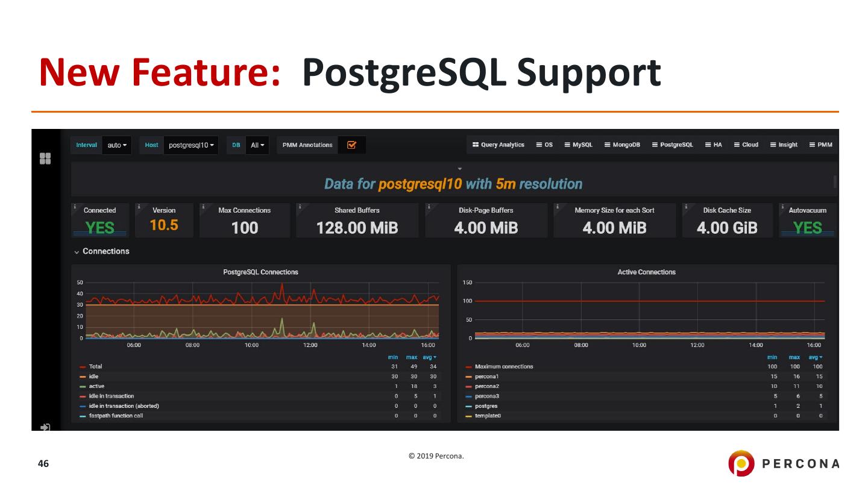Open the Insight menu
This screenshot has width=868, height=488.
coord(784,145)
